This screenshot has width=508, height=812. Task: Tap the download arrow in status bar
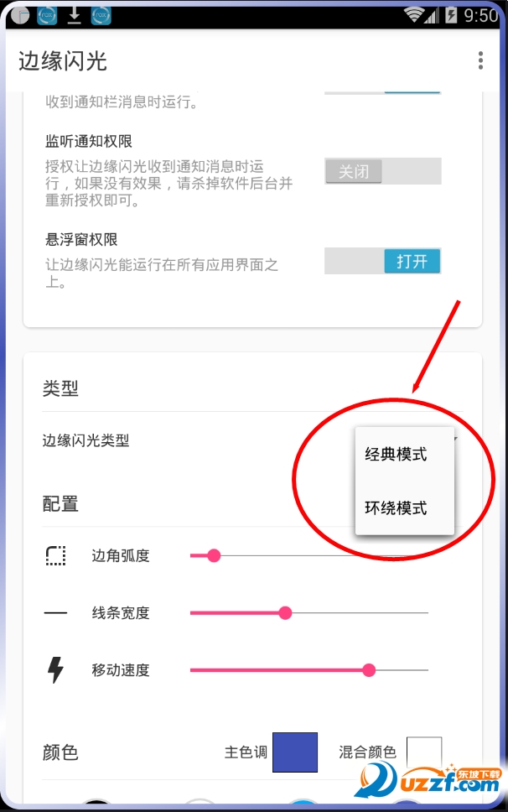click(74, 14)
